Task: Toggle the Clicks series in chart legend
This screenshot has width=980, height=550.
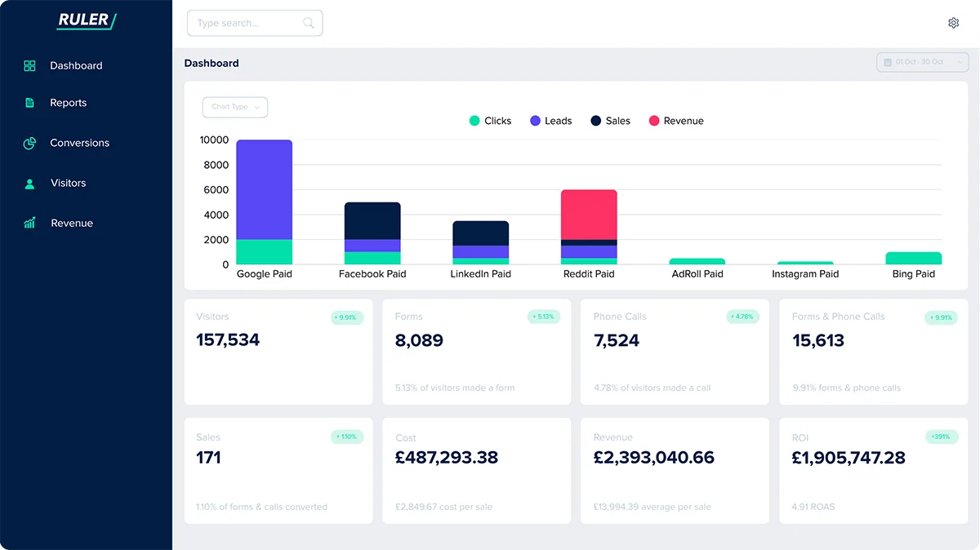Action: point(490,121)
